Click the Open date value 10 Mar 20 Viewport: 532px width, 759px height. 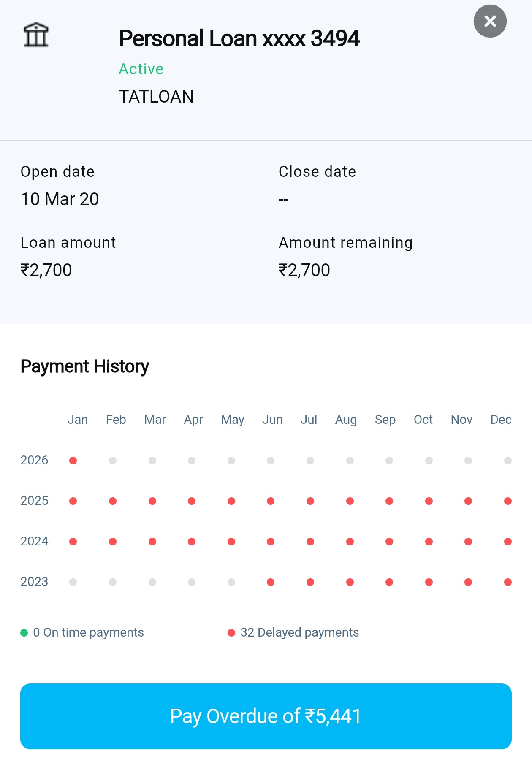click(x=60, y=199)
